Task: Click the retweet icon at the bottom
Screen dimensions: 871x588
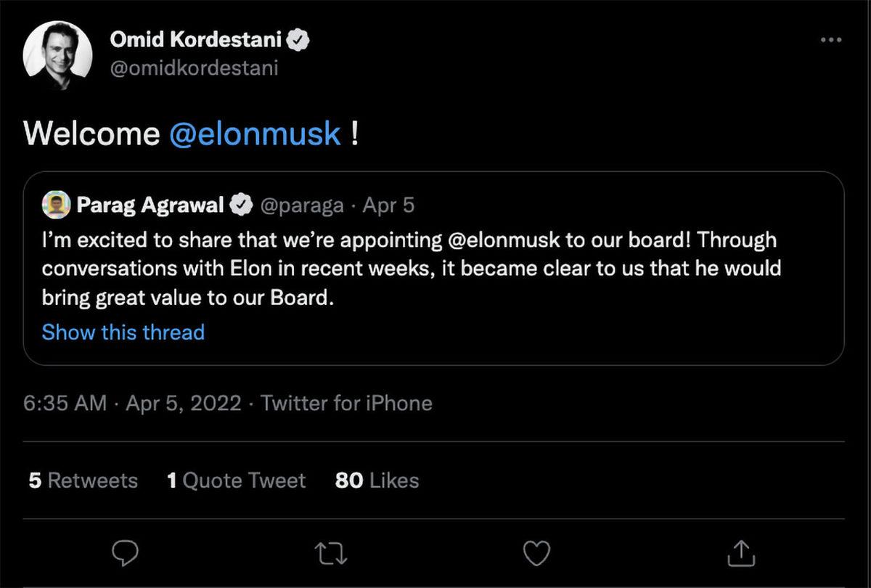Action: click(331, 553)
